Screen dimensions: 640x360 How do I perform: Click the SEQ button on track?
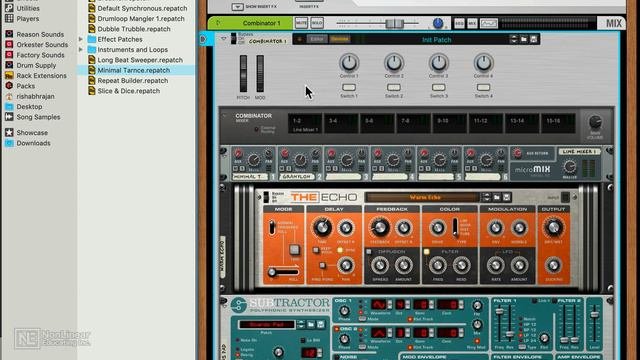tap(459, 23)
